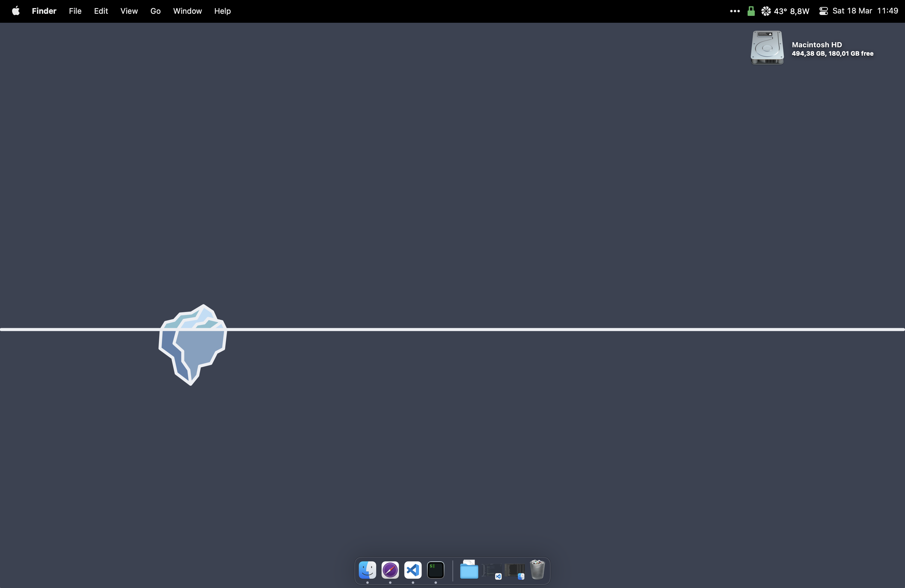Open the Window menu
Screen dimensions: 905x588
[187, 11]
